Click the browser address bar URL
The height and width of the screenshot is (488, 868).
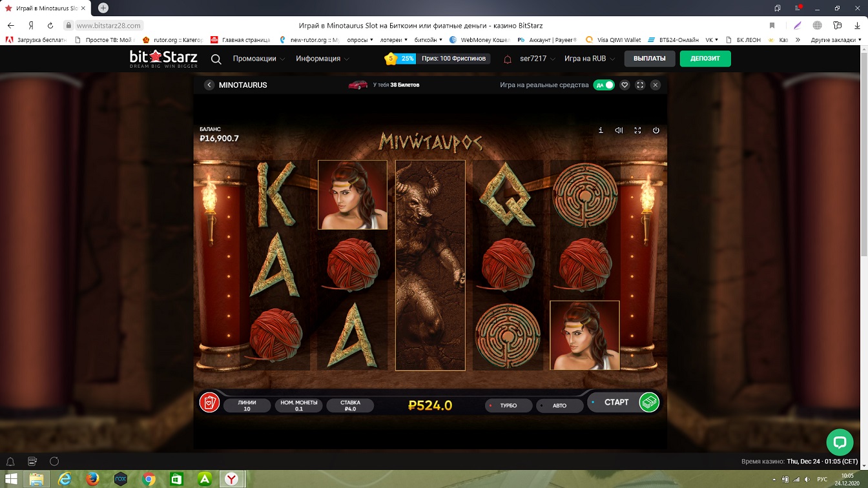tap(108, 26)
